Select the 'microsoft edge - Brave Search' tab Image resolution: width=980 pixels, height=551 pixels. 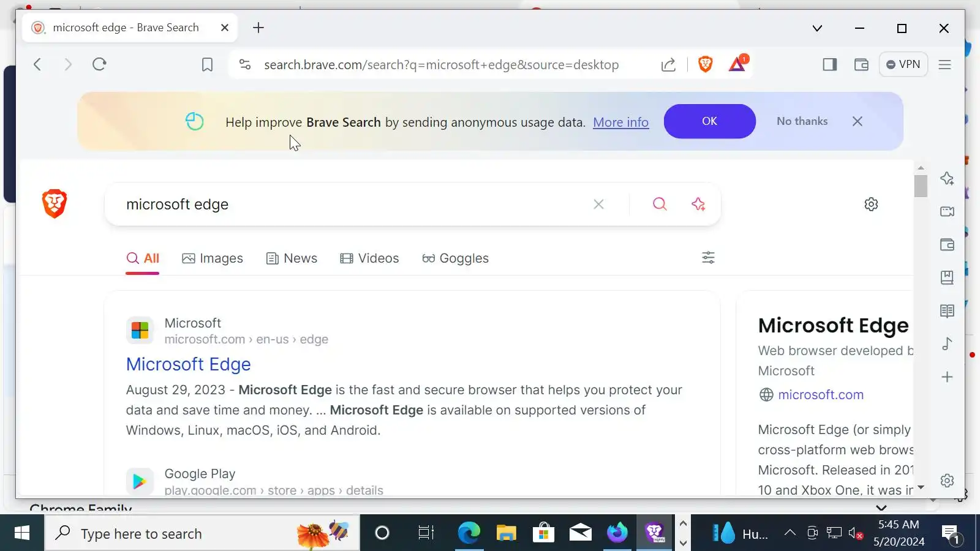130,28
